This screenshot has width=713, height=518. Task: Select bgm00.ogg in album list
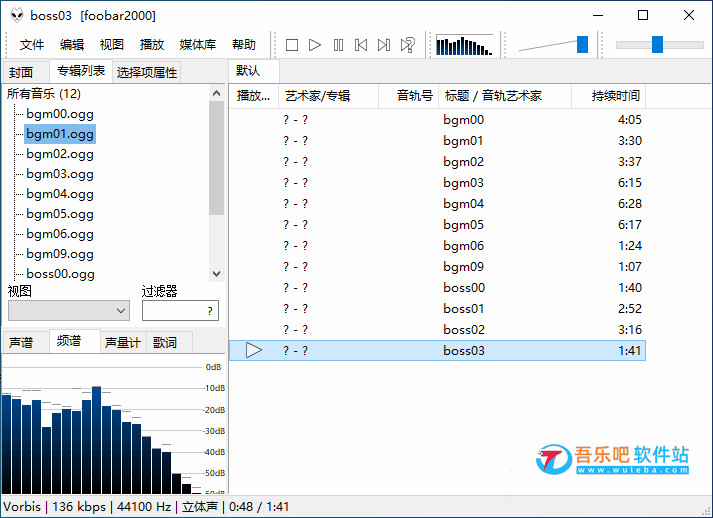(60, 114)
